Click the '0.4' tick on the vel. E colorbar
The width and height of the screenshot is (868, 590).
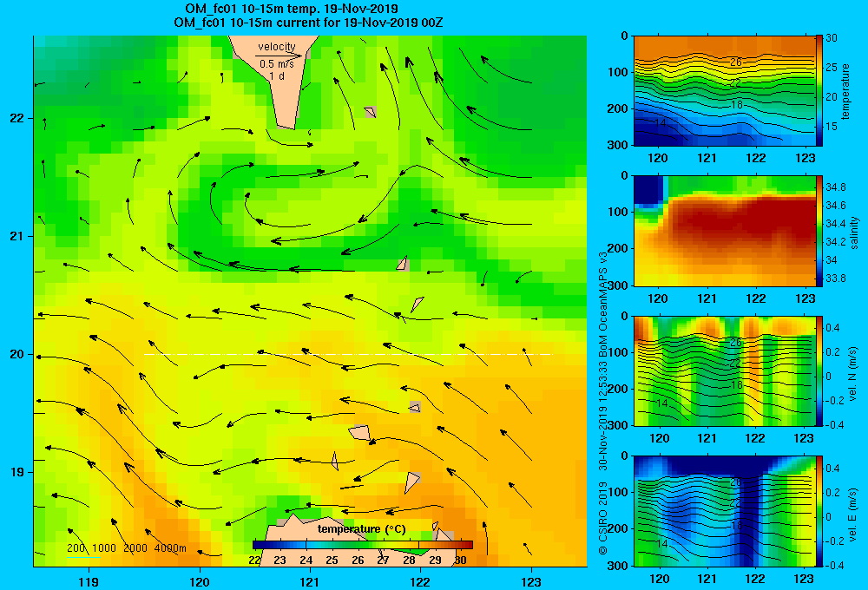[832, 469]
